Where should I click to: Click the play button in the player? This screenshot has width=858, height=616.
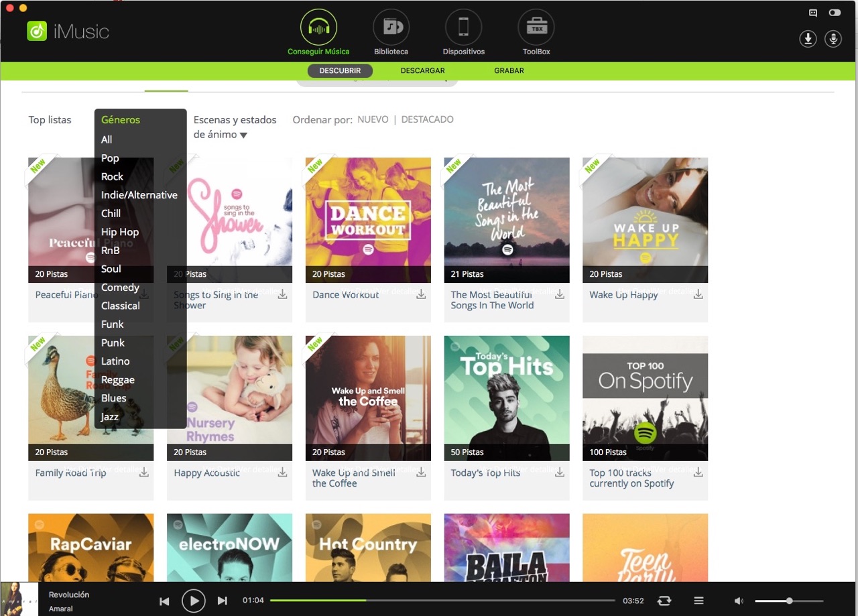click(194, 601)
